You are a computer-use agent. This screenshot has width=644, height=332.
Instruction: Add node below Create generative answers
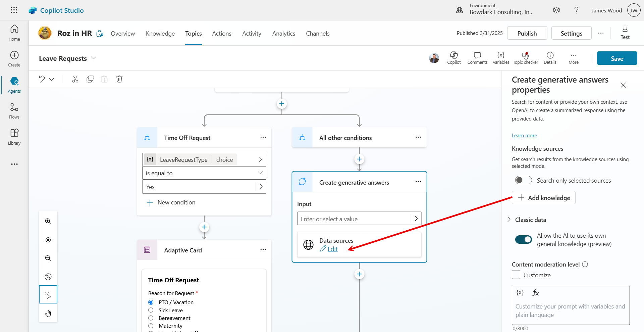point(359,274)
